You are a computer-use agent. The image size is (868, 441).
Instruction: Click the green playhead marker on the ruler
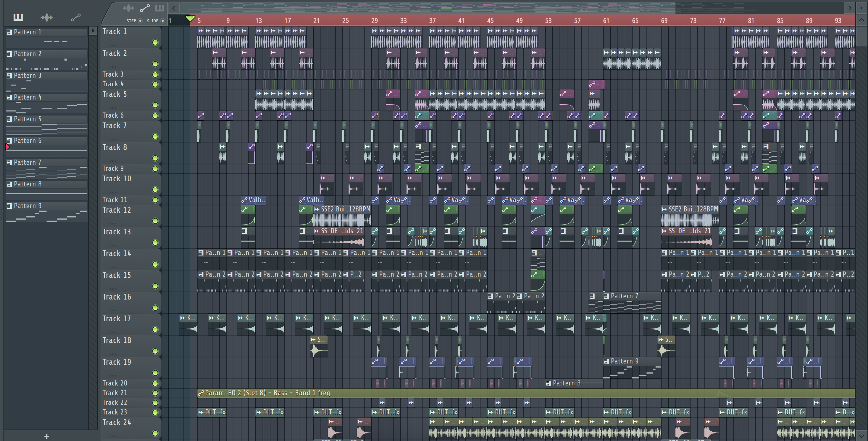click(x=190, y=18)
